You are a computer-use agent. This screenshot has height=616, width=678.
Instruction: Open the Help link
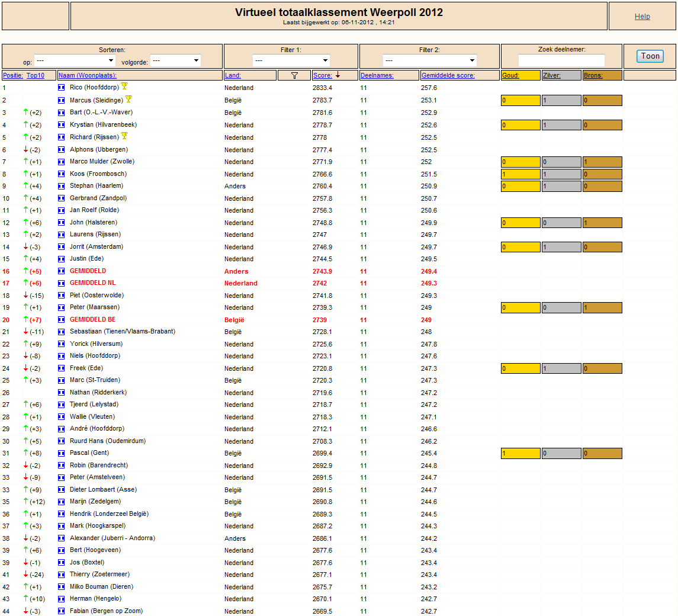[642, 17]
